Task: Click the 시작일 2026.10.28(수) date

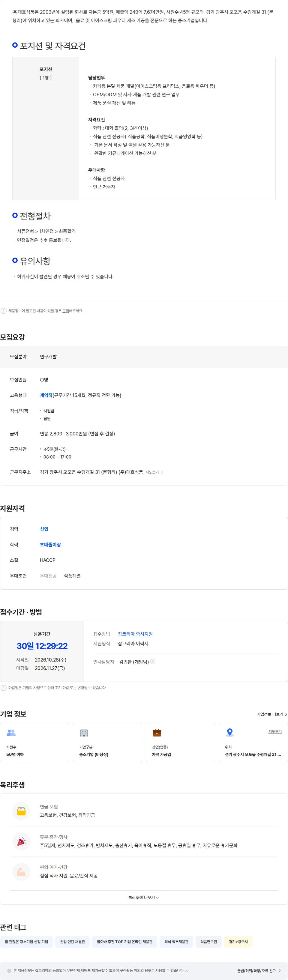Action: point(51,660)
